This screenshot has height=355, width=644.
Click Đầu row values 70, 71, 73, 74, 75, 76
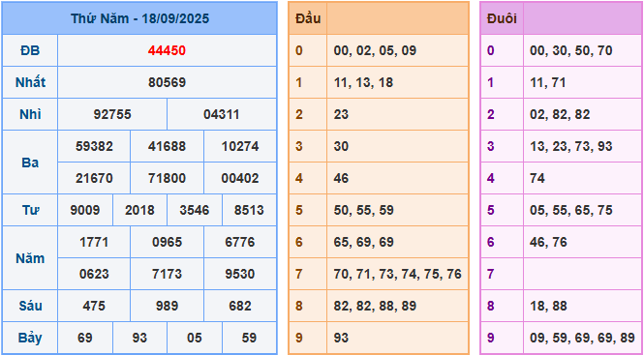pyautogui.click(x=398, y=274)
